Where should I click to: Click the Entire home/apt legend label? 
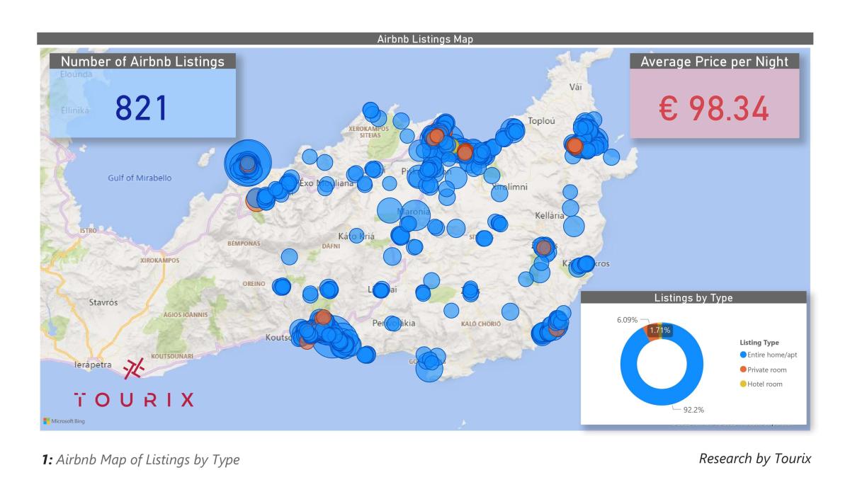coord(771,355)
